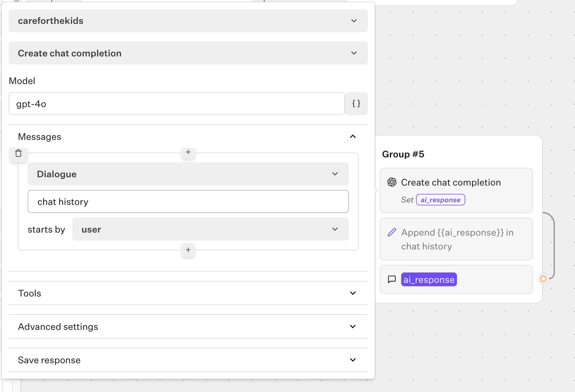Open the Create chat completion block in Group #5
Viewport: 575px width, 392px height.
pos(456,191)
